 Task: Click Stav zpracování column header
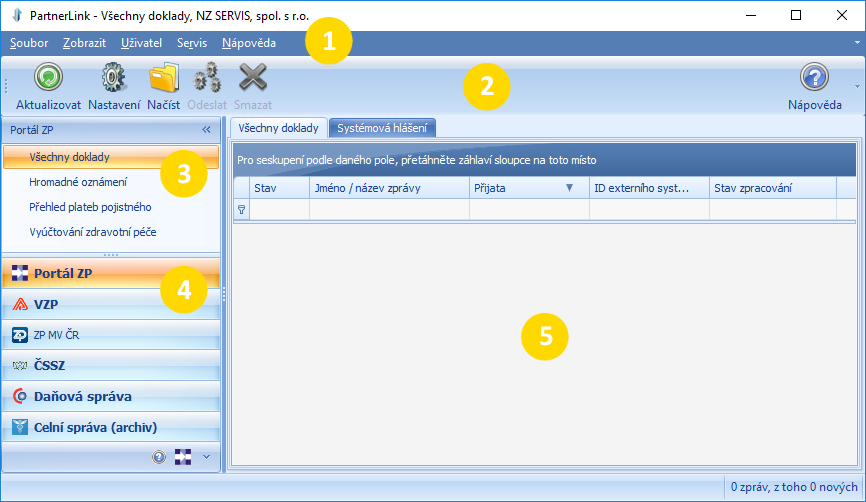click(773, 188)
